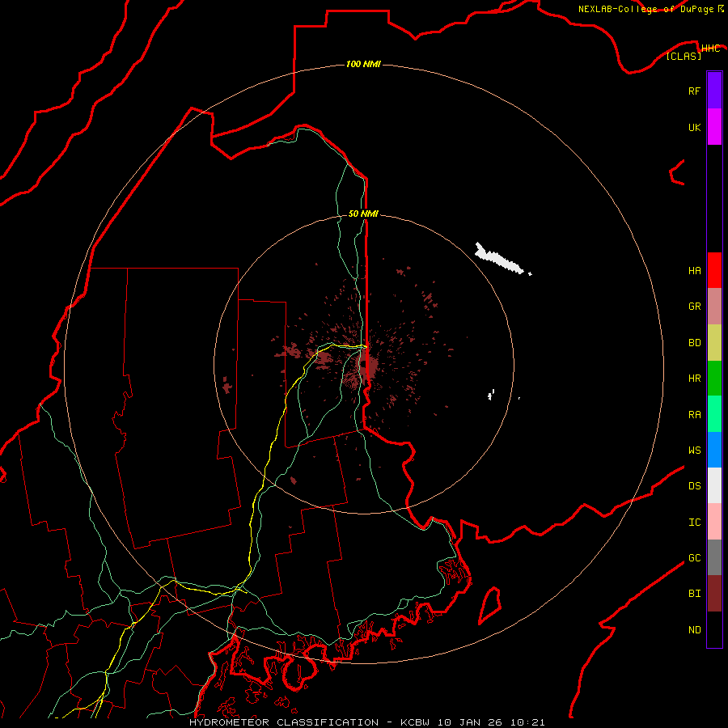This screenshot has height=728, width=728.
Task: Click the 10:21 timestamp
Action: point(527,722)
